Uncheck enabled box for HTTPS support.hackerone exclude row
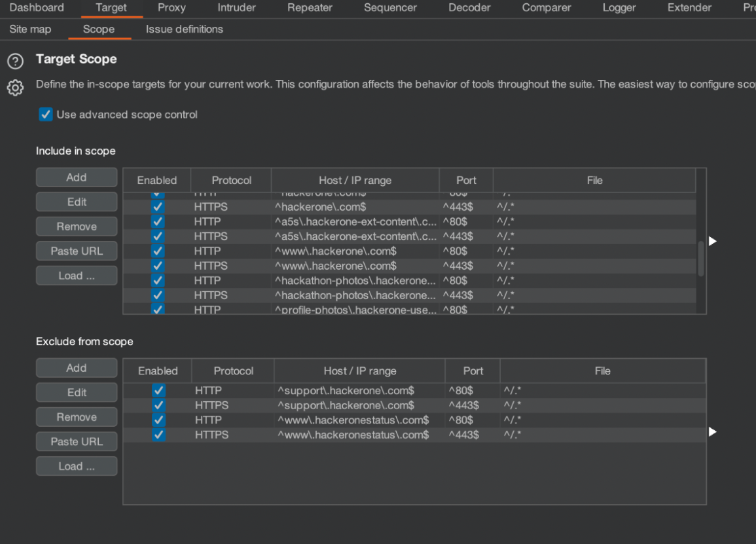The height and width of the screenshot is (544, 756). tap(158, 405)
